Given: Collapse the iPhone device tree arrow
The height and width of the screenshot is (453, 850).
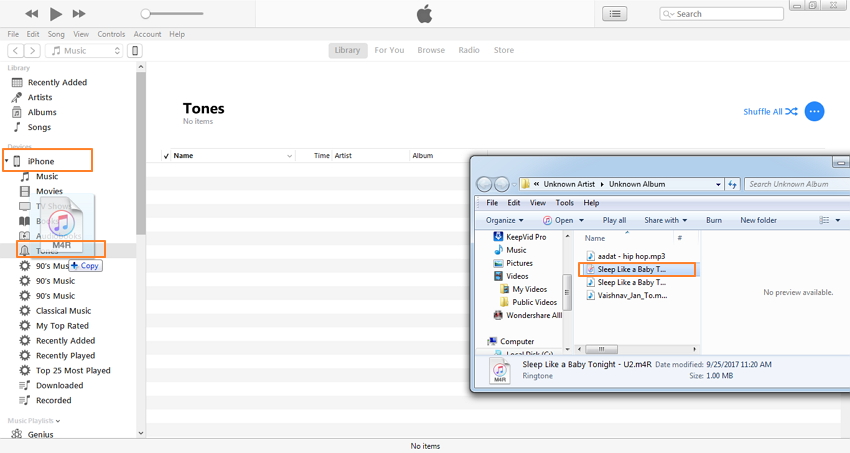Looking at the screenshot, I should pyautogui.click(x=7, y=161).
